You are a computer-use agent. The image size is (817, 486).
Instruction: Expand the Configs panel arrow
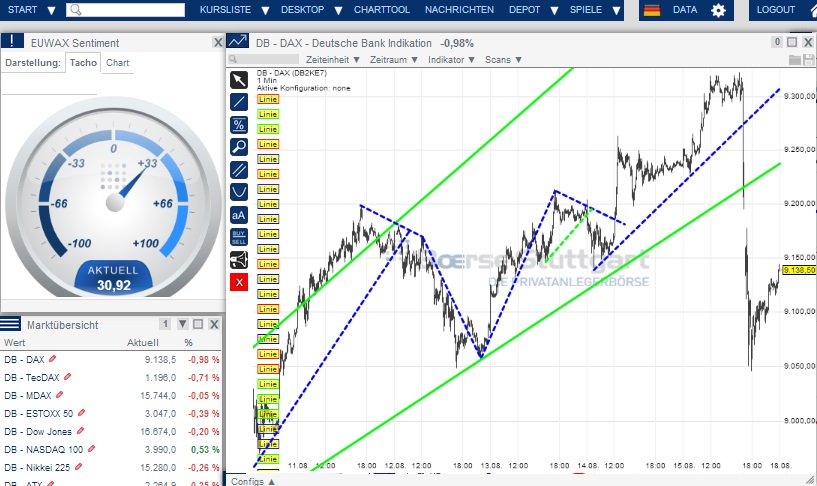tap(271, 482)
